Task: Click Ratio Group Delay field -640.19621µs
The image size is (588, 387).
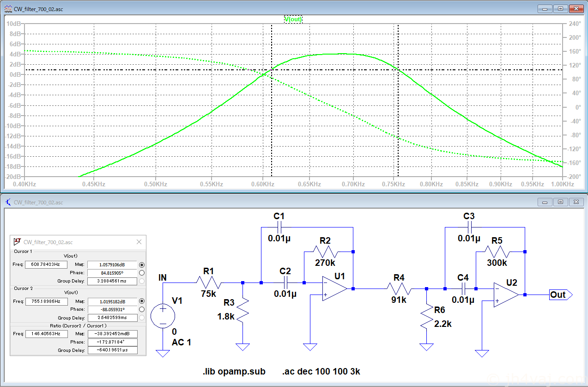Action: coord(112,350)
